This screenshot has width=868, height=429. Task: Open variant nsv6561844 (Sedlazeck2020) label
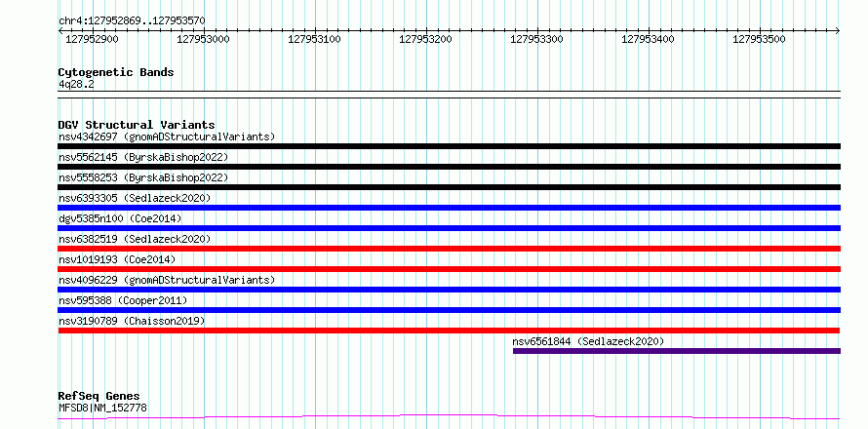[588, 341]
